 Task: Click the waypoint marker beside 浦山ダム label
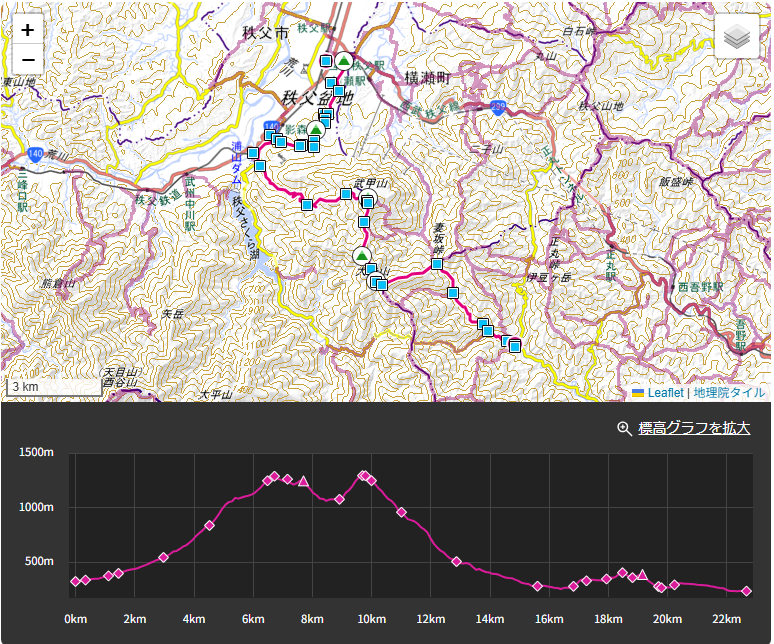(253, 154)
